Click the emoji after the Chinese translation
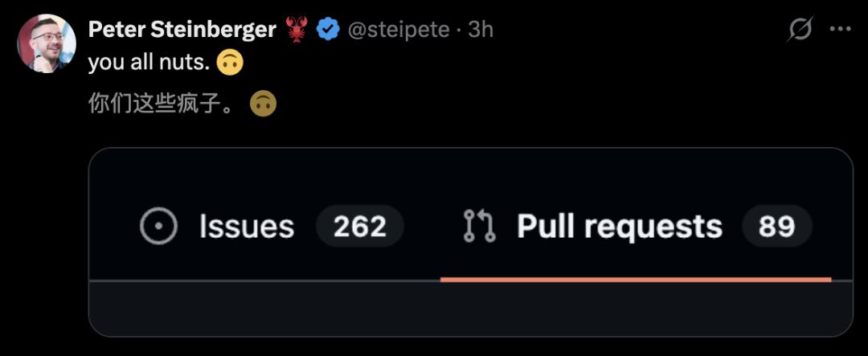This screenshot has width=868, height=356. point(264,104)
